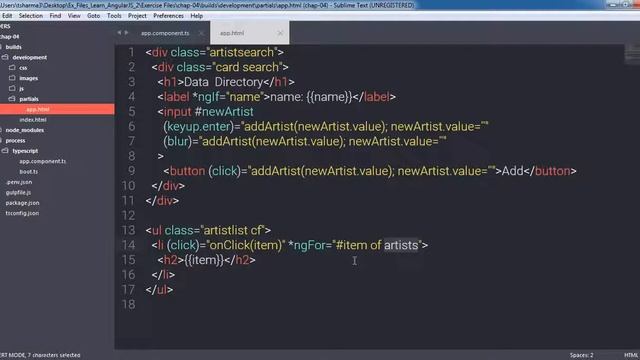The width and height of the screenshot is (640, 360).
Task: Click the left tab-scroll arrow
Action: [119, 33]
